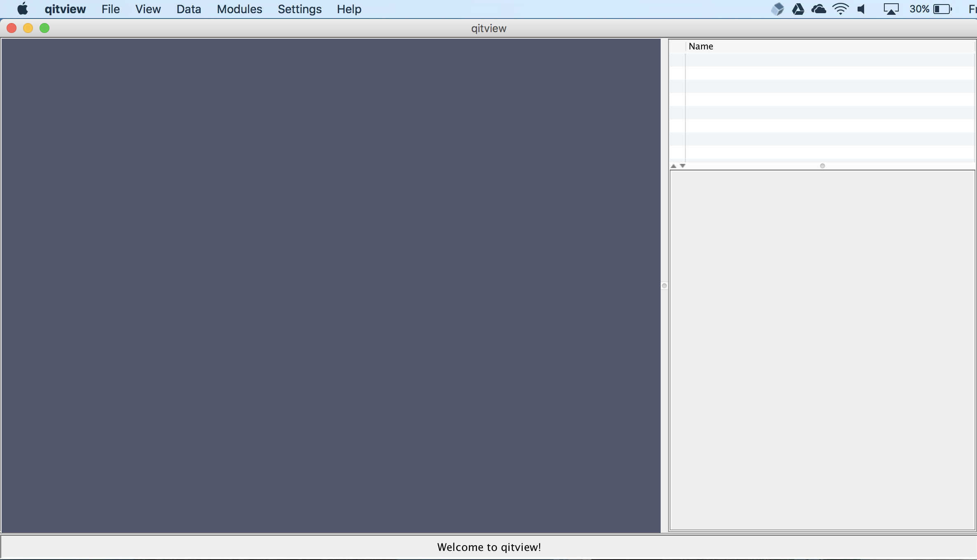Click the move-down triangle below Name list
Viewport: 977px width, 560px height.
(x=682, y=166)
